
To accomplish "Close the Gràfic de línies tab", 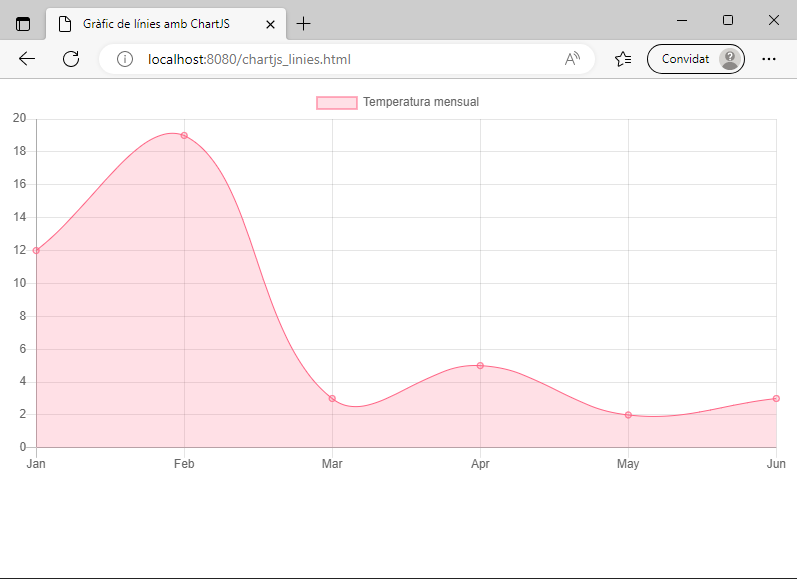I will (270, 23).
